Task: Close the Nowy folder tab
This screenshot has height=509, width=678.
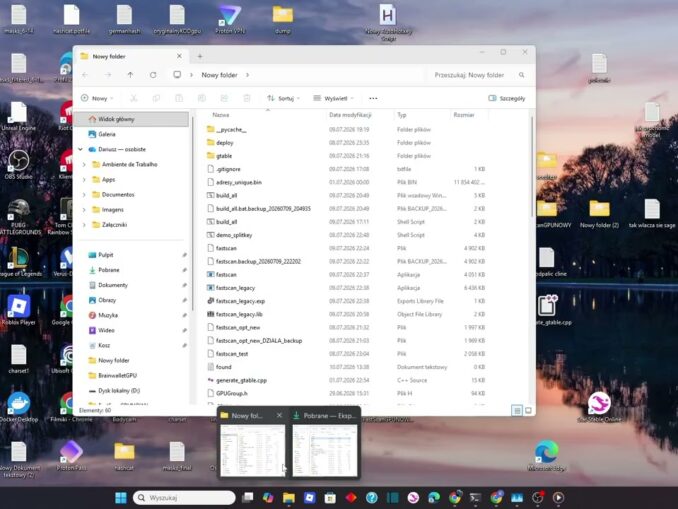Action: pos(179,56)
